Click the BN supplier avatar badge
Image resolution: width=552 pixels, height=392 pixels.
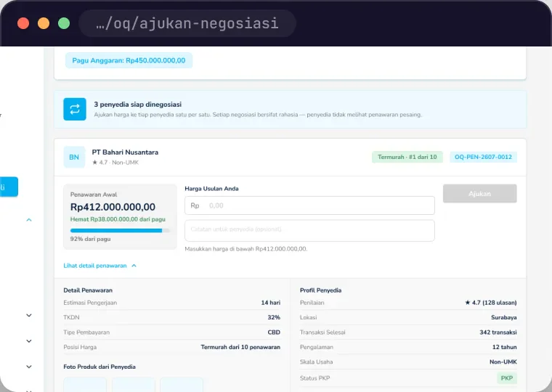click(x=74, y=157)
